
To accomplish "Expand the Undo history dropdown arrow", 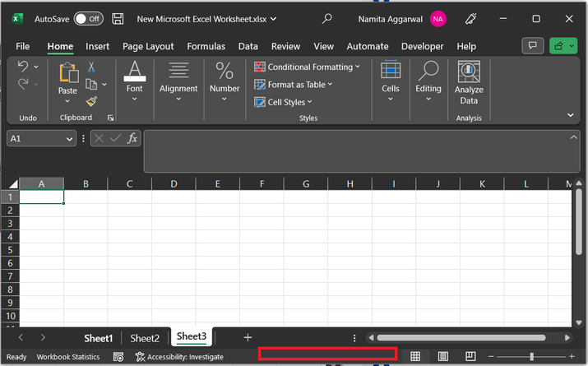I will (x=36, y=67).
